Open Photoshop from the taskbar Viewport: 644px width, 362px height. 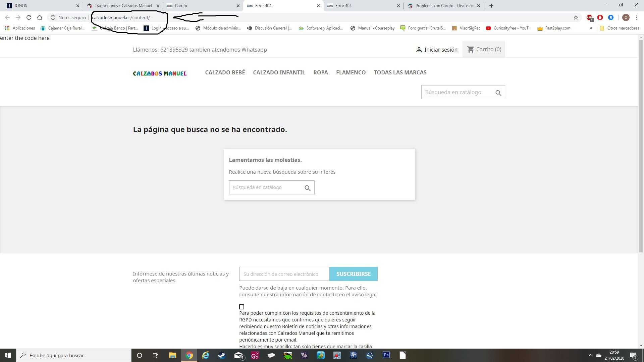point(386,355)
